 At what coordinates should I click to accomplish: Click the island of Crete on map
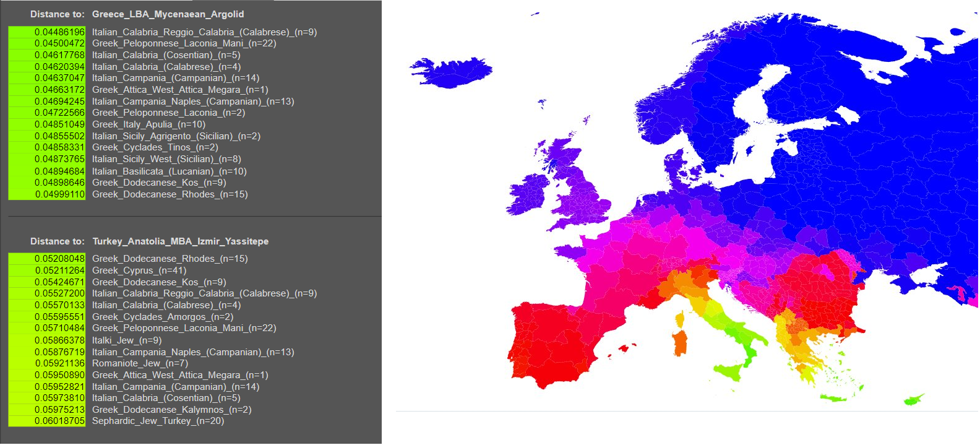click(x=833, y=397)
